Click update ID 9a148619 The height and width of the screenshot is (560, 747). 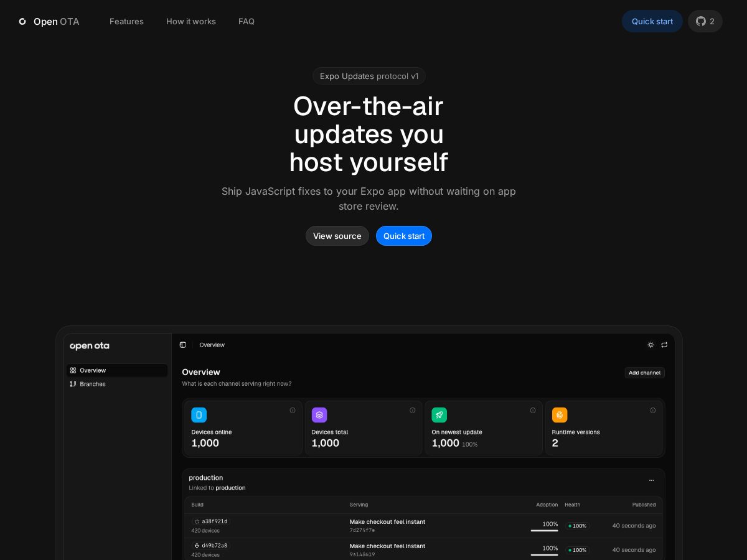click(x=362, y=554)
